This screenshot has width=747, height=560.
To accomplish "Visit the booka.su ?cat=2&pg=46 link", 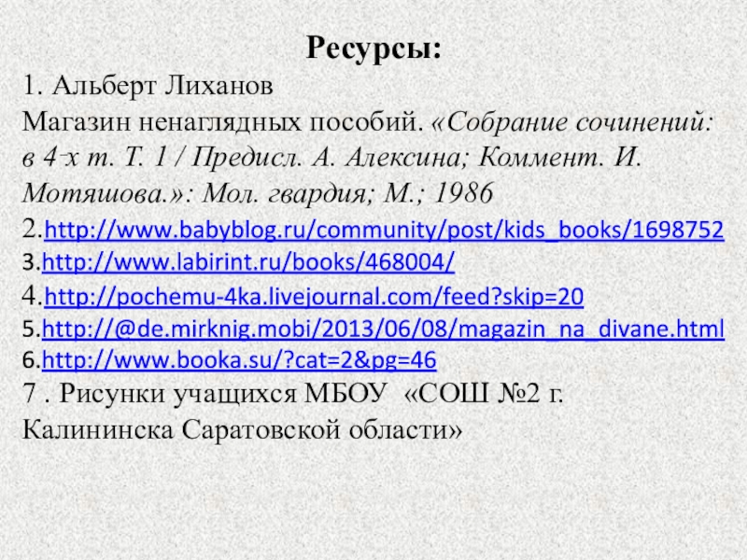I will tap(239, 360).
